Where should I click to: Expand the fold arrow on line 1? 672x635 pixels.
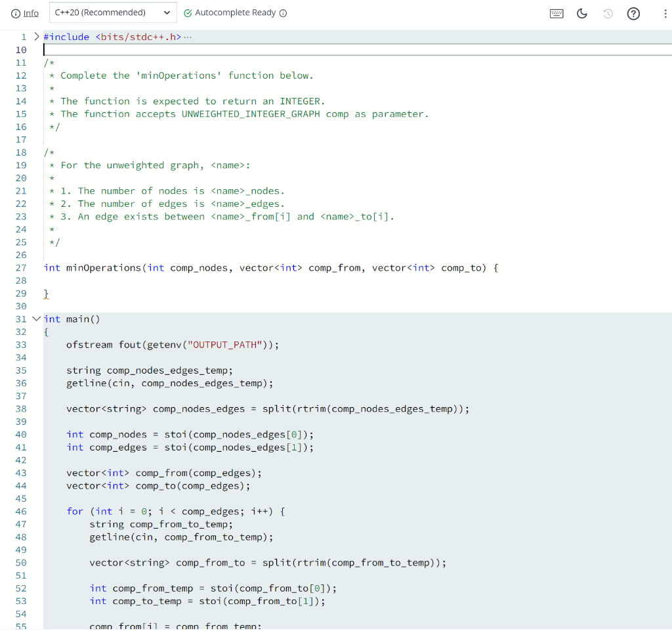36,37
